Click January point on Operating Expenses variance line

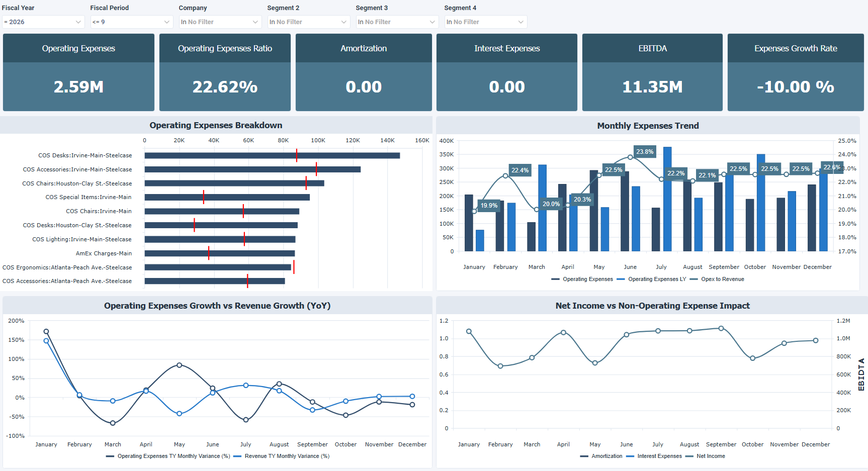pyautogui.click(x=46, y=332)
